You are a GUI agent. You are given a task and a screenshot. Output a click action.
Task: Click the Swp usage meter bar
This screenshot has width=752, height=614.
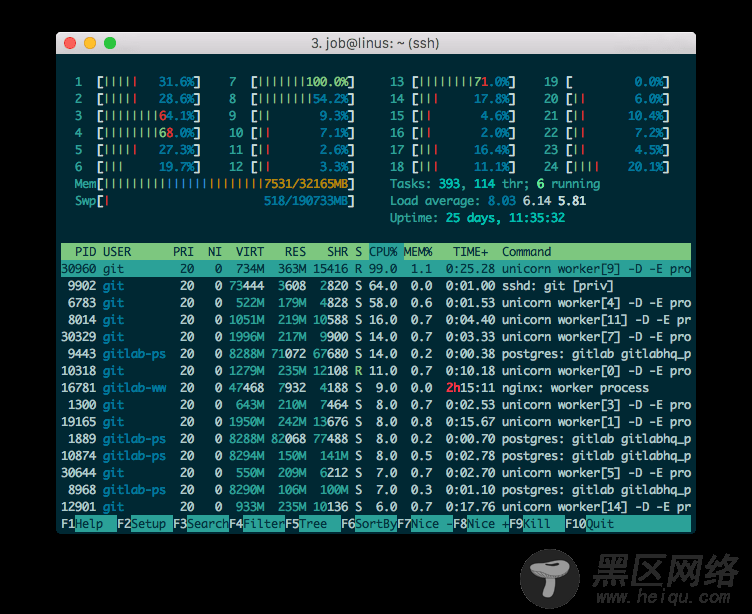[x=214, y=201]
